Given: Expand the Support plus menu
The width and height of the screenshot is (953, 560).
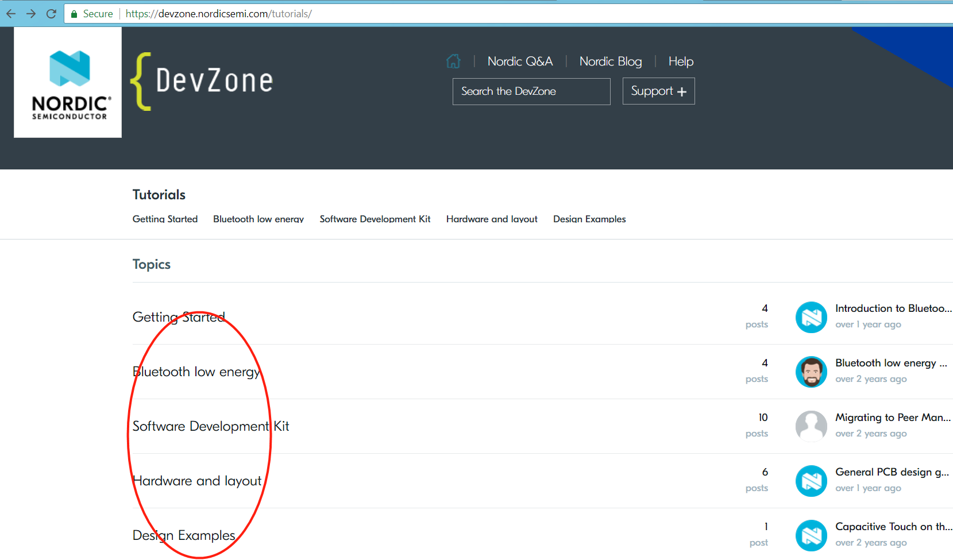Looking at the screenshot, I should click(x=658, y=91).
